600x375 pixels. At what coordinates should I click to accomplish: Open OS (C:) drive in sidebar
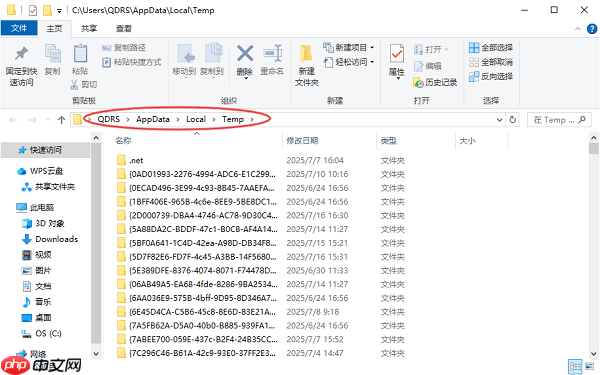42,334
